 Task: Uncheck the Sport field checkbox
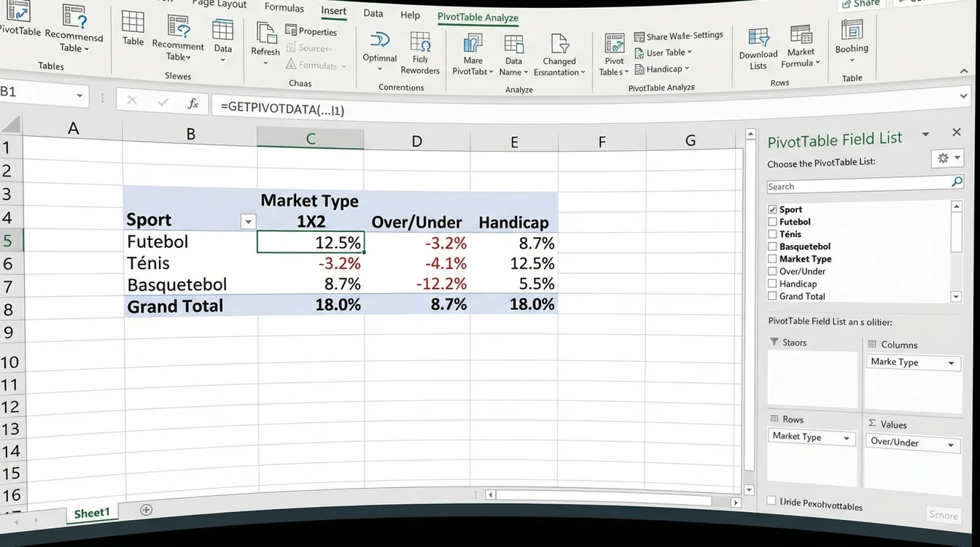point(773,209)
